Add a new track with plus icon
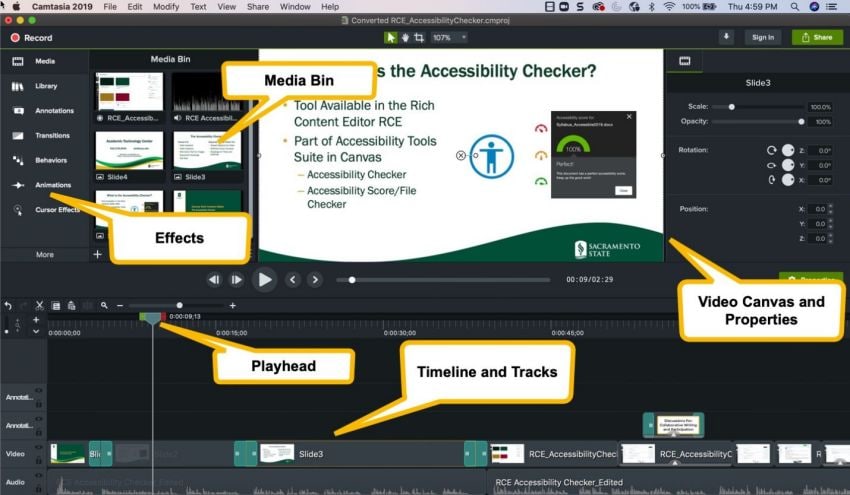The image size is (850, 495). (x=36, y=320)
